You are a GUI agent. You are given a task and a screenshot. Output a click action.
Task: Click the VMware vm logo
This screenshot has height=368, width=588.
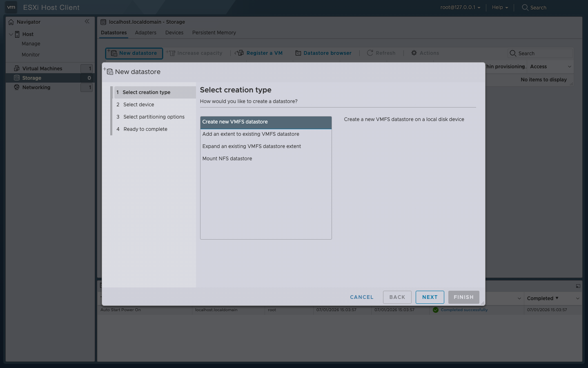pyautogui.click(x=11, y=7)
